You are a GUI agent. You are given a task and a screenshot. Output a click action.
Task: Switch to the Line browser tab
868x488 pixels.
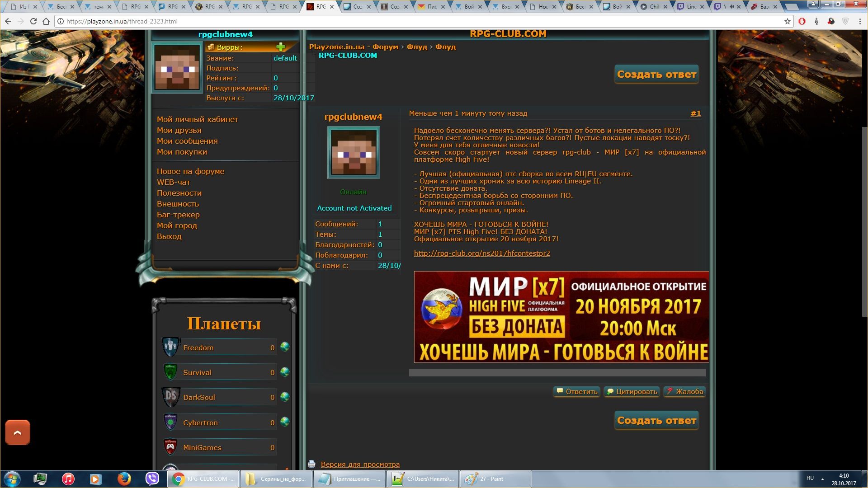[x=691, y=7]
